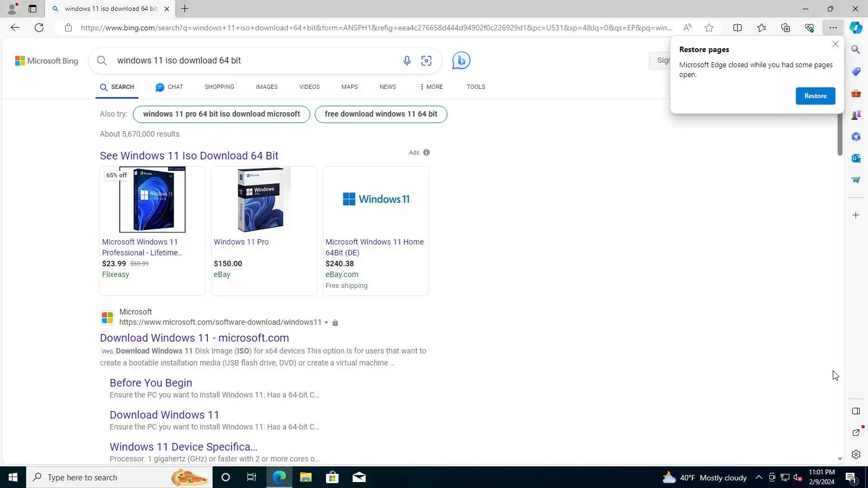Open sidebar Drop icon
The image size is (868, 488).
(856, 180)
